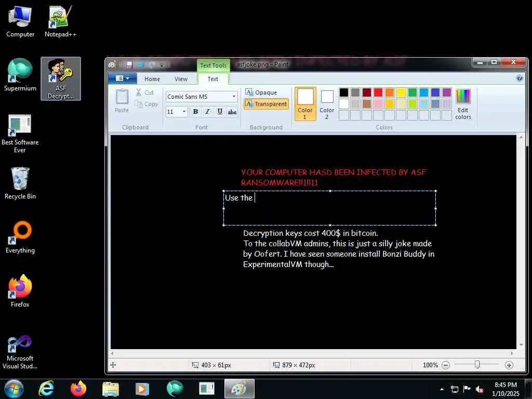This screenshot has width=532, height=399.
Task: Click the zoom slider handle
Action: pos(477,365)
